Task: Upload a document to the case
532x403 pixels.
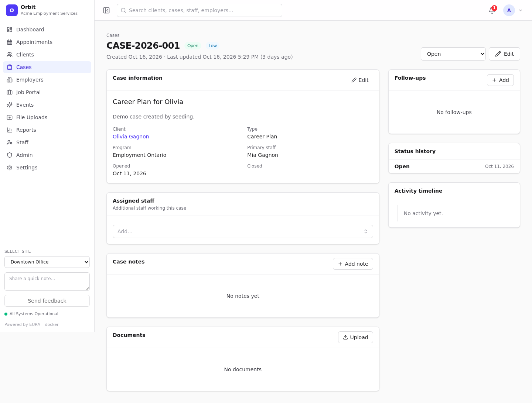Action: click(355, 337)
